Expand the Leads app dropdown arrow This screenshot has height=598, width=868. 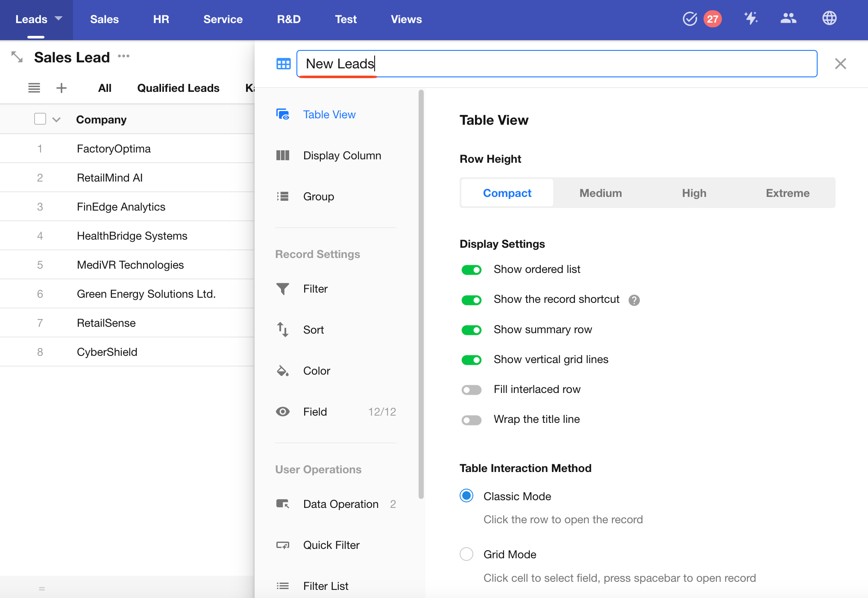tap(59, 18)
